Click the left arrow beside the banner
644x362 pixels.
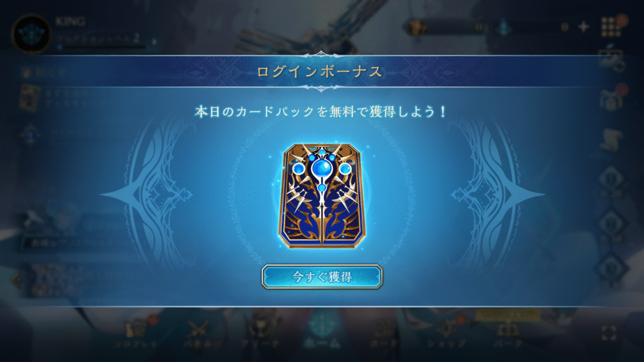[16, 281]
